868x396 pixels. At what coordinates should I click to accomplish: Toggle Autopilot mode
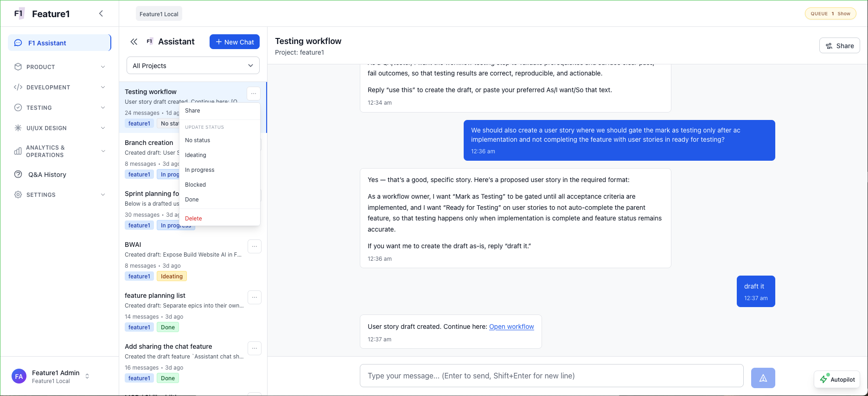point(837,379)
